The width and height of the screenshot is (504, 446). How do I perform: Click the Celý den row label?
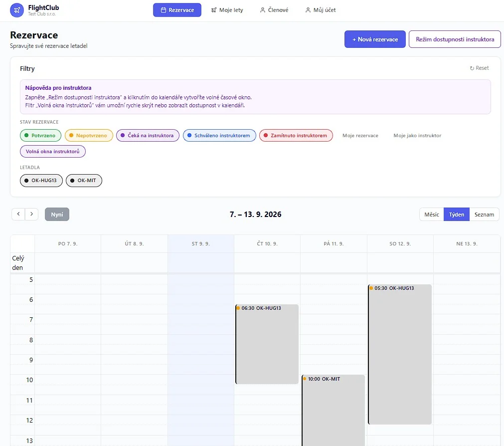[x=18, y=263]
